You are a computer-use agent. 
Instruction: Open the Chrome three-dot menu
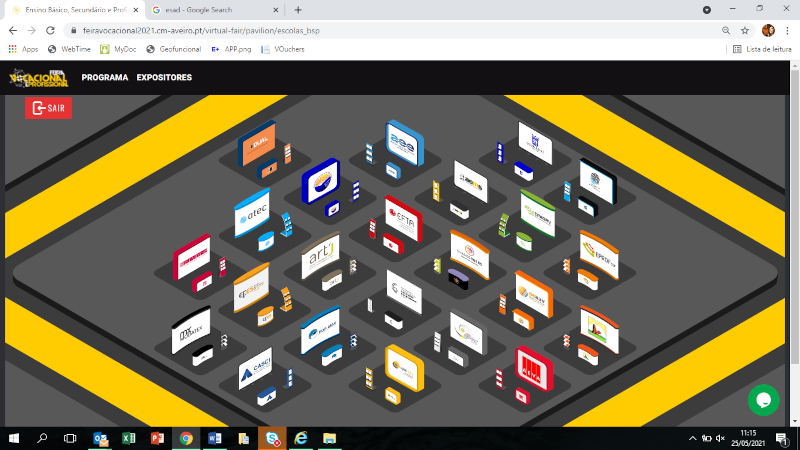787,31
